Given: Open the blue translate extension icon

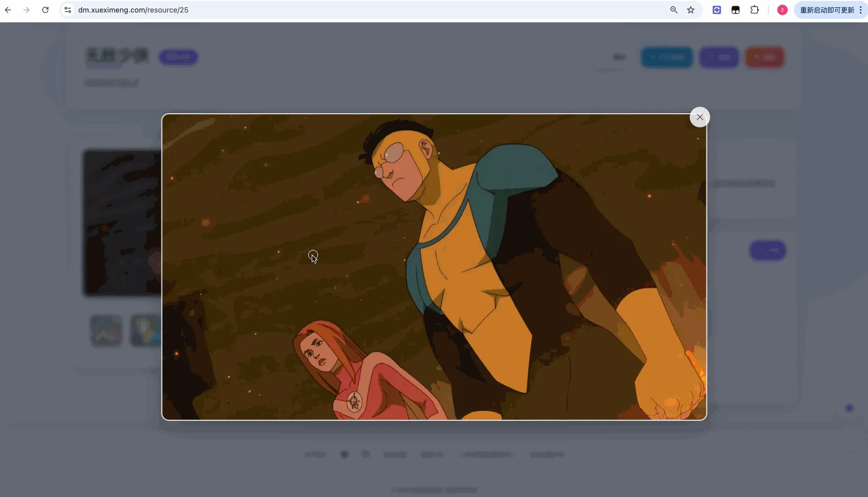Looking at the screenshot, I should tap(717, 10).
